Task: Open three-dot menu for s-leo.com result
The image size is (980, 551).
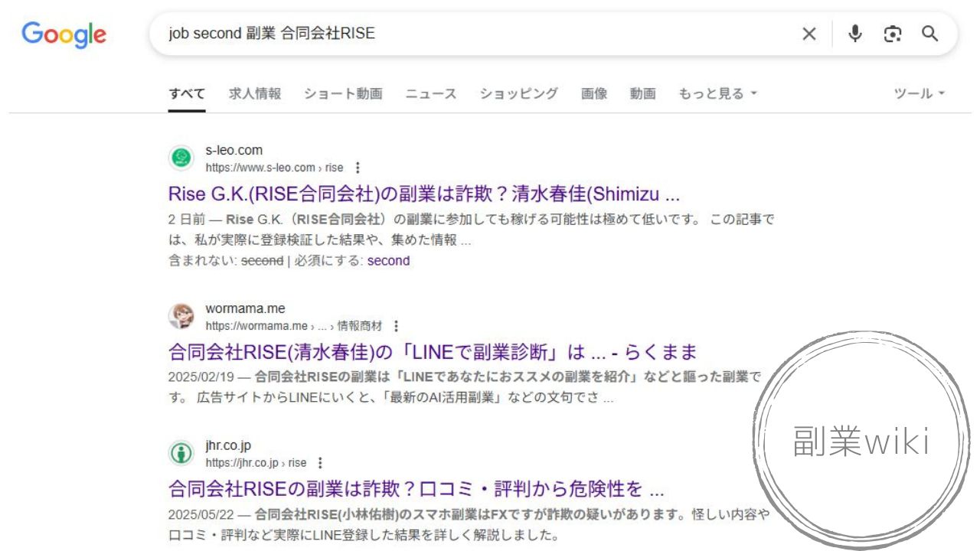Action: (357, 168)
